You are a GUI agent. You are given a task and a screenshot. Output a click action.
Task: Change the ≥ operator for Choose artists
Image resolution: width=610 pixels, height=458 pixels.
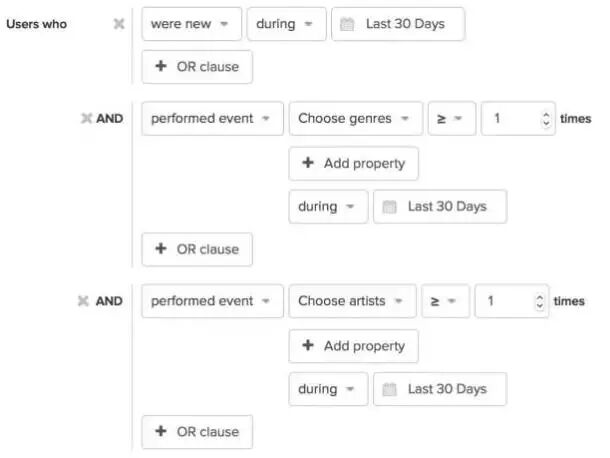coord(444,301)
